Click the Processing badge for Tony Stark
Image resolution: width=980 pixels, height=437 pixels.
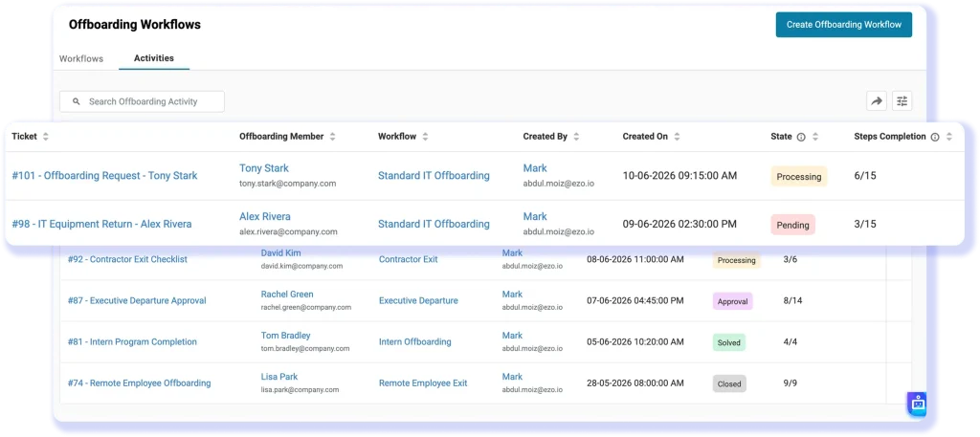tap(799, 177)
